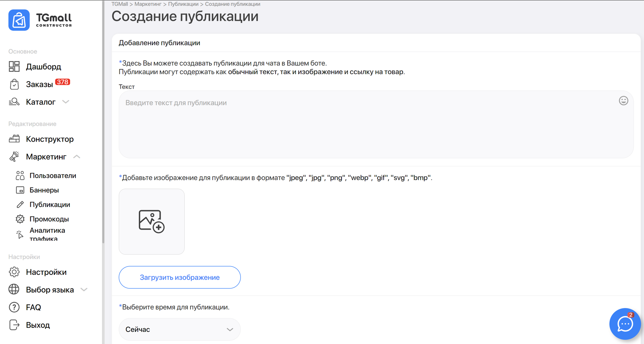644x344 pixels.
Task: Collapse the Маркетинг submenu chevron
Action: click(x=77, y=157)
